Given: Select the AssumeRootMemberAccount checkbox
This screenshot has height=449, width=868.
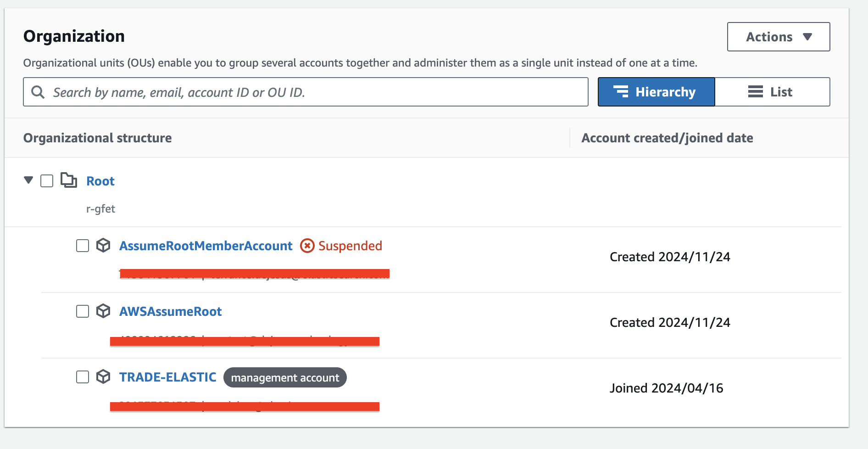Looking at the screenshot, I should point(83,246).
